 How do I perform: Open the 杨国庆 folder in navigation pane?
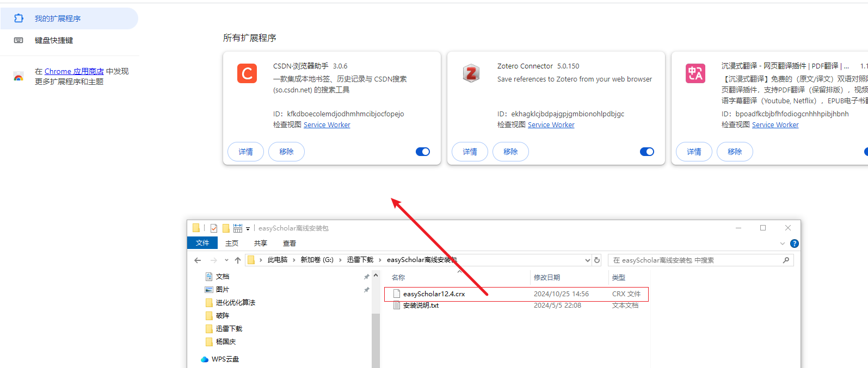[226, 342]
